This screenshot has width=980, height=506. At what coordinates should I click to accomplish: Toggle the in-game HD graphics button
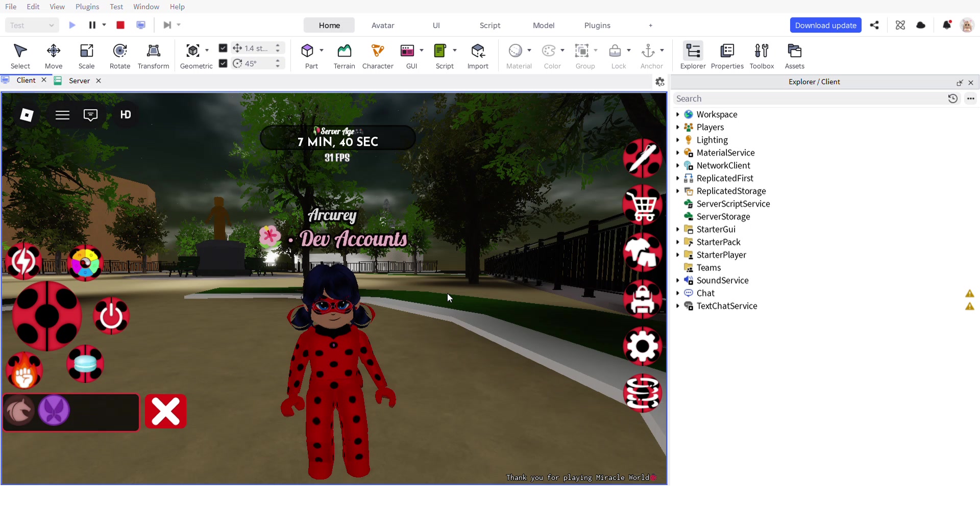126,115
